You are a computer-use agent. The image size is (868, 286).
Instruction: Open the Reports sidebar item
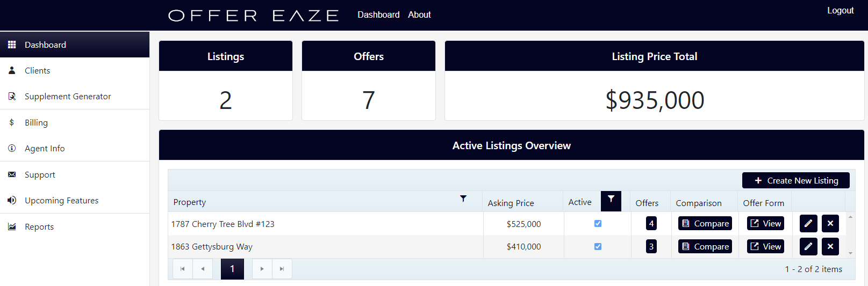(39, 227)
